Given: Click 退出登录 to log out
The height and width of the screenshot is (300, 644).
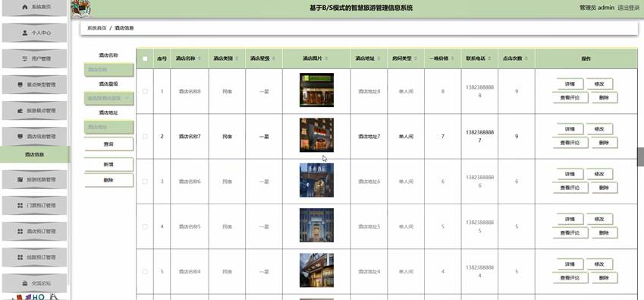Looking at the screenshot, I should 628,8.
